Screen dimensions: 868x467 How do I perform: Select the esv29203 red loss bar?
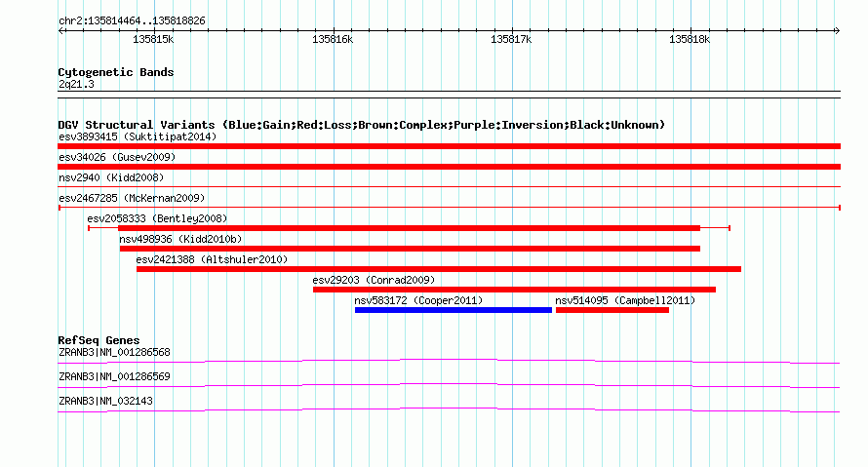514,290
